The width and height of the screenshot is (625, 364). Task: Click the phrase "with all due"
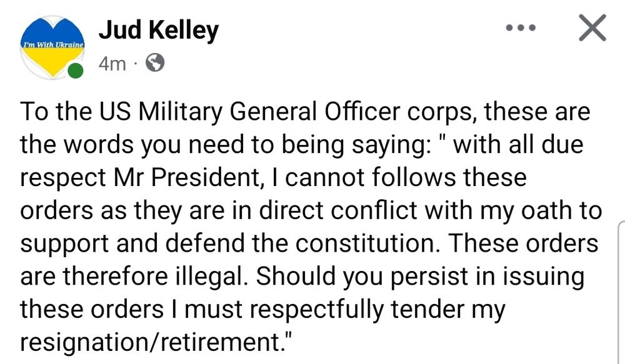(519, 145)
